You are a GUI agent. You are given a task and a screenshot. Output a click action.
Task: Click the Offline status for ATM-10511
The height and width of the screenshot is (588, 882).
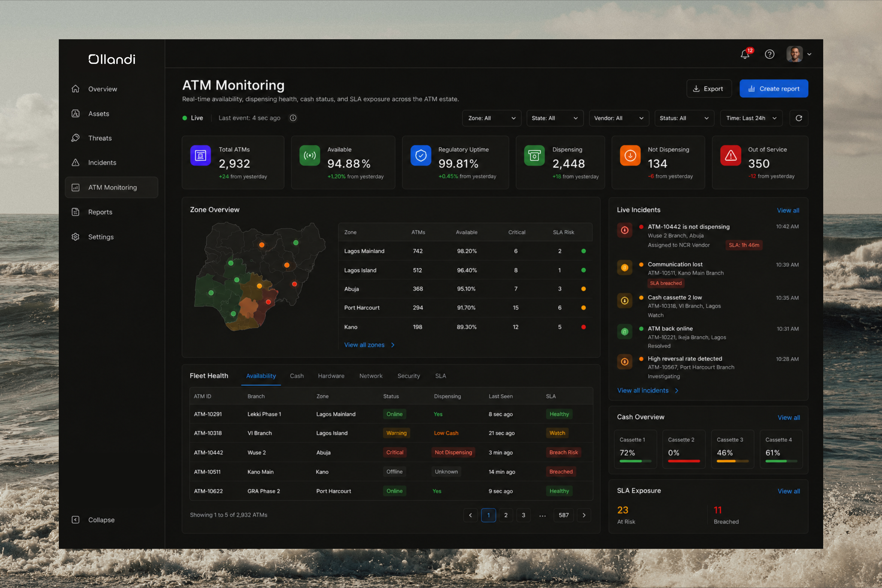point(395,472)
